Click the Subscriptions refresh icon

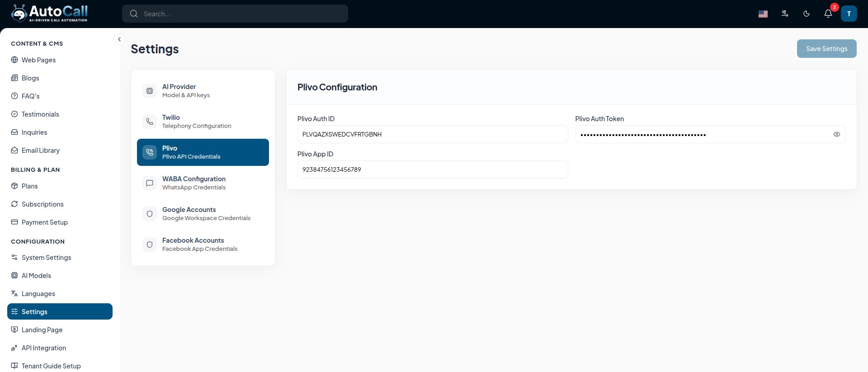[x=14, y=204]
